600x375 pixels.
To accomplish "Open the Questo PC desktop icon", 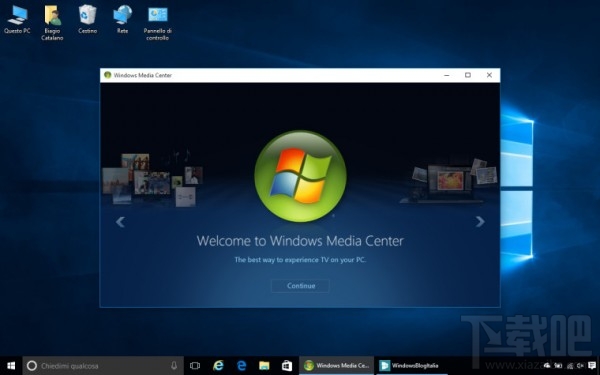I will tap(17, 20).
